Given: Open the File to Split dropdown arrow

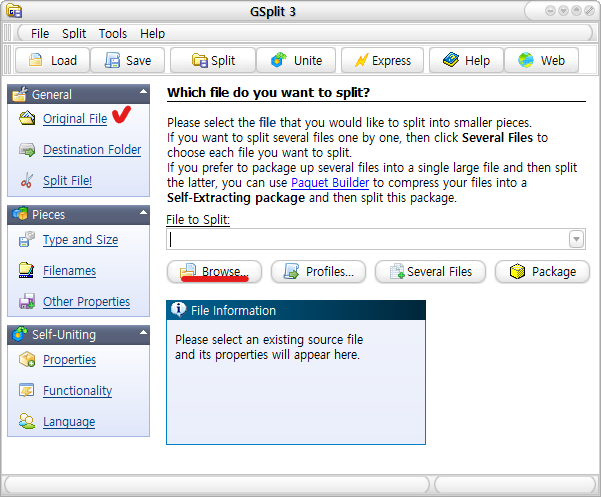Looking at the screenshot, I should 576,239.
